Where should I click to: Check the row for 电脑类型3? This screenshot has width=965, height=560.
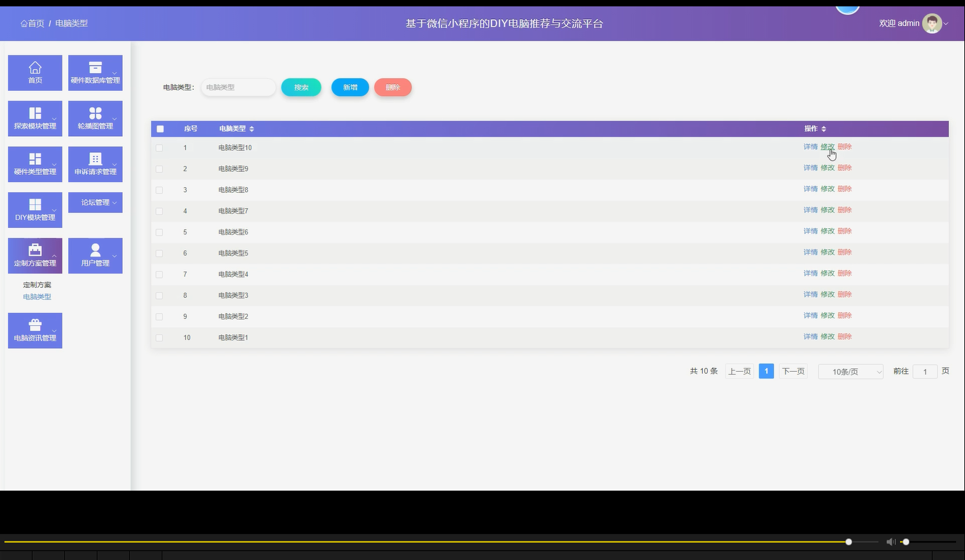[159, 295]
